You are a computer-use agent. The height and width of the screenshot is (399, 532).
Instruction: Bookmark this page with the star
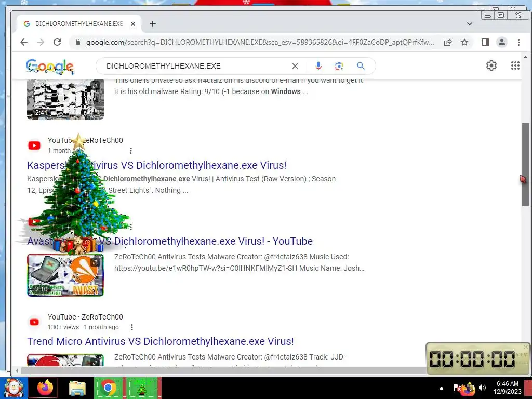[x=464, y=42]
